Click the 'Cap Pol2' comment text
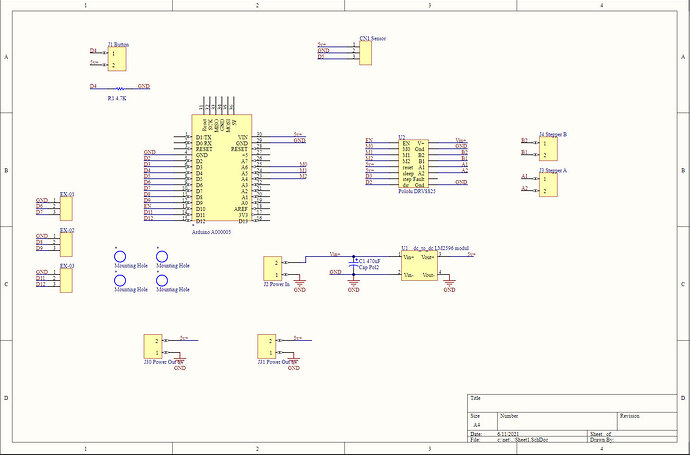Viewport: 690px width, 455px height. (x=369, y=267)
